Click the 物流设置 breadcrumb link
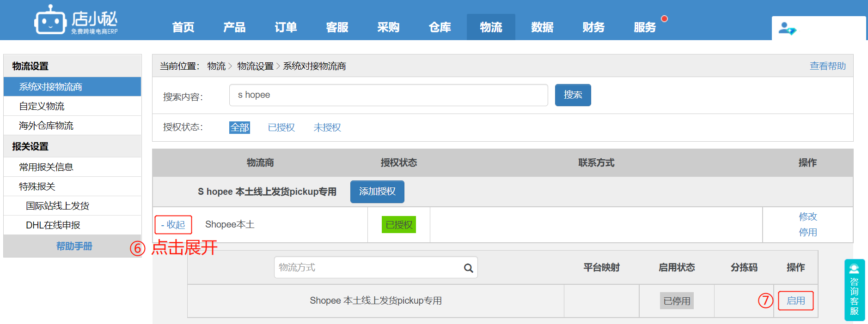This screenshot has height=324, width=868. coord(256,66)
